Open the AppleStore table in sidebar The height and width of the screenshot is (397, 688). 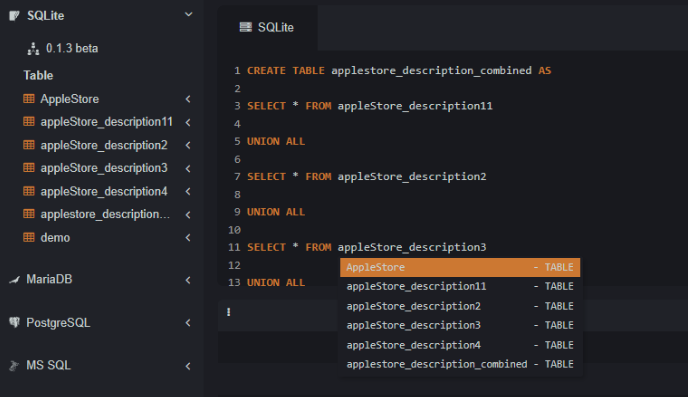tap(70, 99)
